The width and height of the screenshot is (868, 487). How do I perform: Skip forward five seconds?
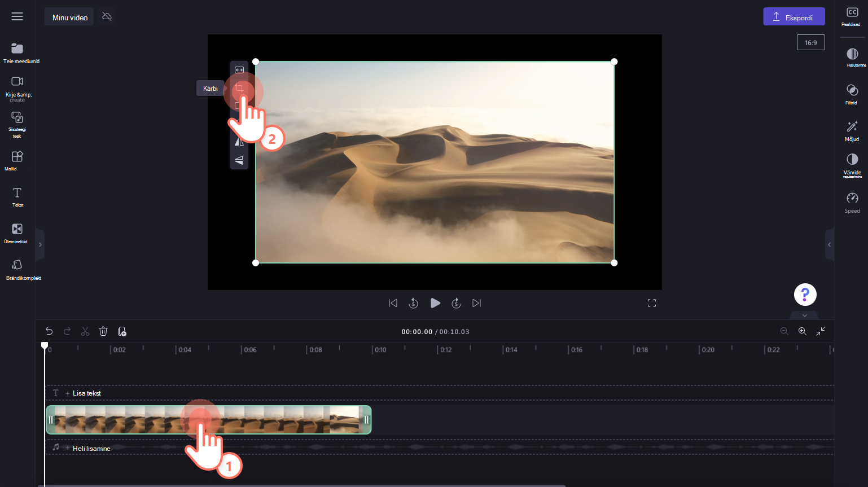pos(456,303)
